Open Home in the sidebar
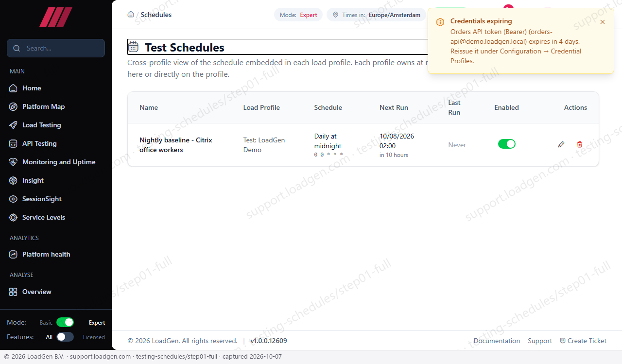This screenshot has height=364, width=622. click(56, 88)
